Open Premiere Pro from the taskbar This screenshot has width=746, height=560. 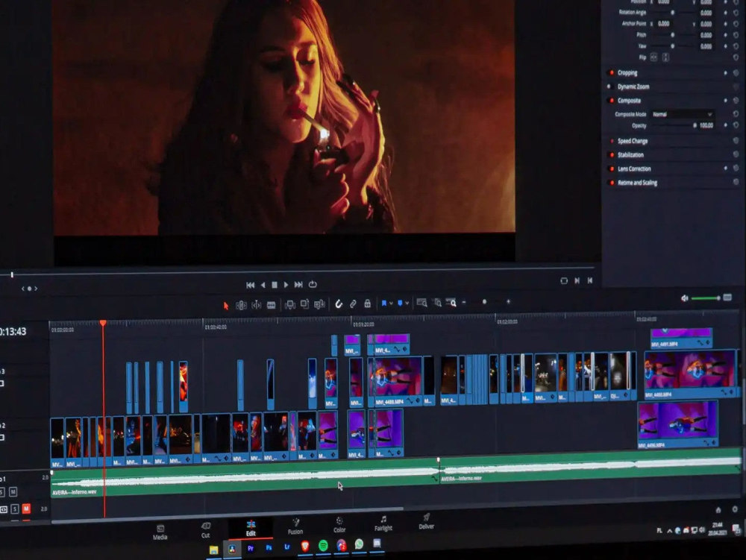[x=250, y=548]
